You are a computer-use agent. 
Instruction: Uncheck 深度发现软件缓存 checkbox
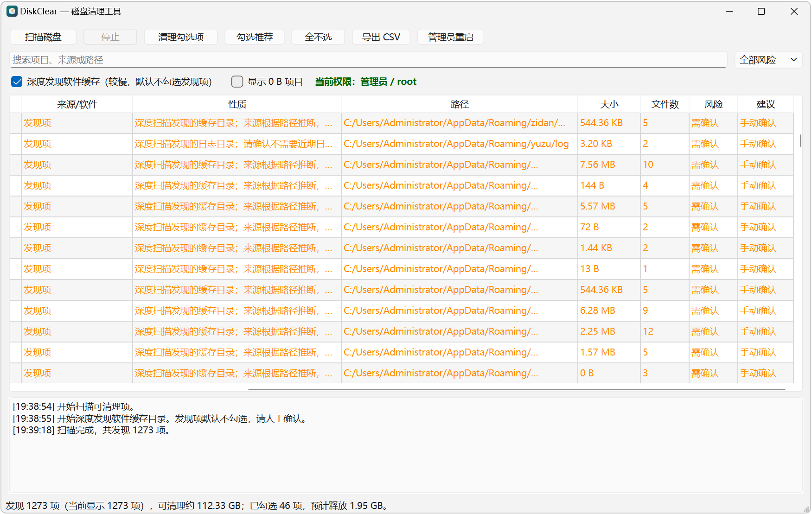17,82
